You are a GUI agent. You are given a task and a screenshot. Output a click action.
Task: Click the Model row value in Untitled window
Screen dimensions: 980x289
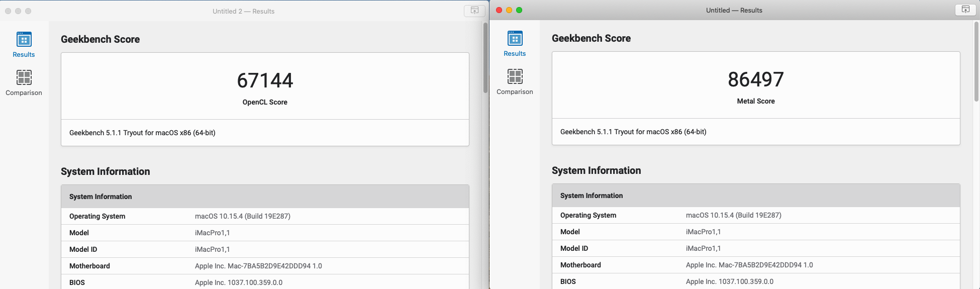704,232
